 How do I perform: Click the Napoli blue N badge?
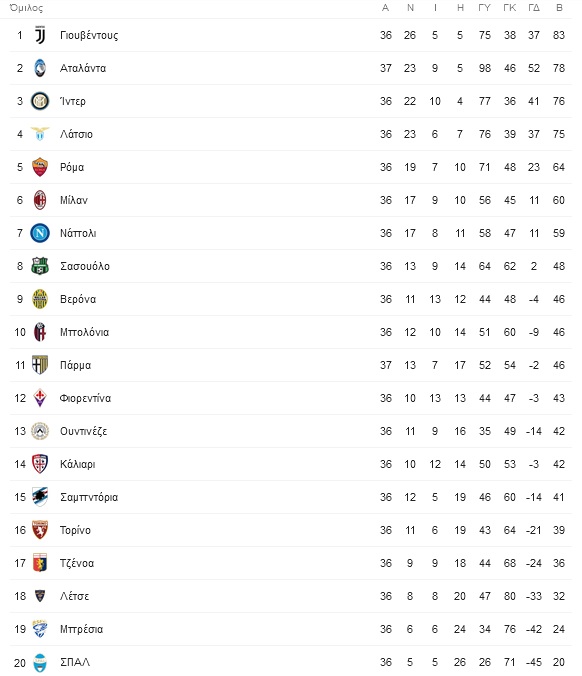[40, 233]
